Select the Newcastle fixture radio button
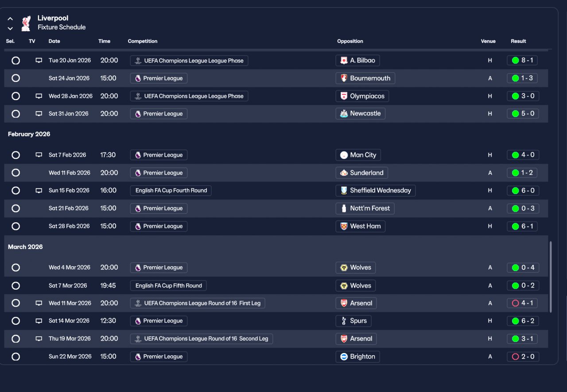Image resolution: width=567 pixels, height=392 pixels. [16, 114]
